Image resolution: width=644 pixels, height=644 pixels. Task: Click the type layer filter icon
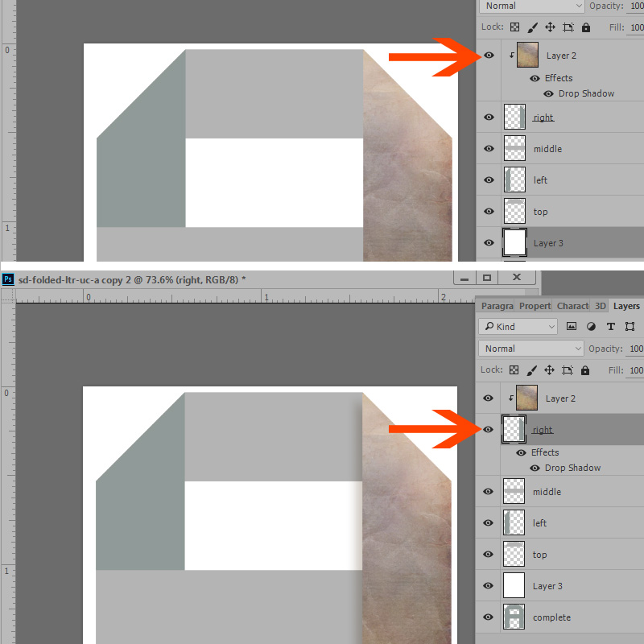point(611,327)
